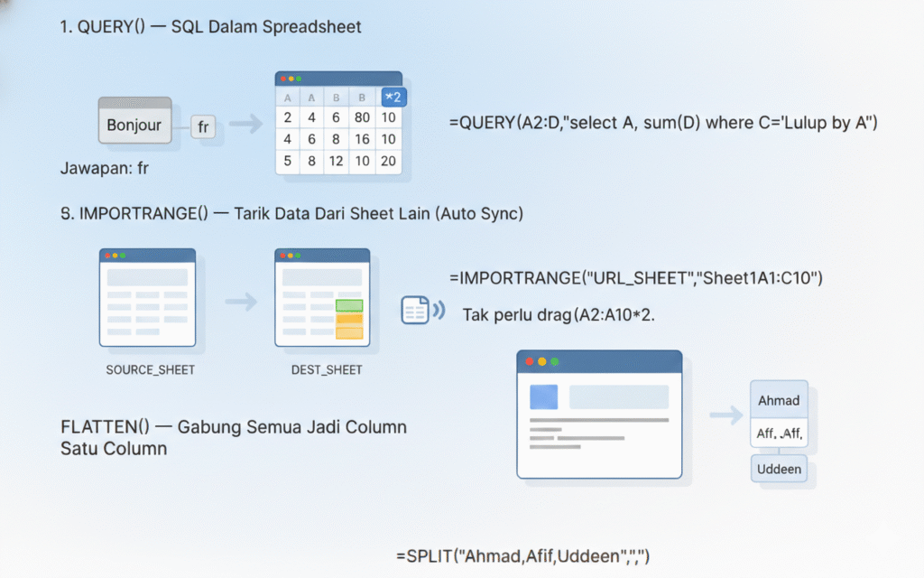Image resolution: width=924 pixels, height=578 pixels.
Task: Open the SOURCE_SHEET window thumbnail
Action: (147, 298)
